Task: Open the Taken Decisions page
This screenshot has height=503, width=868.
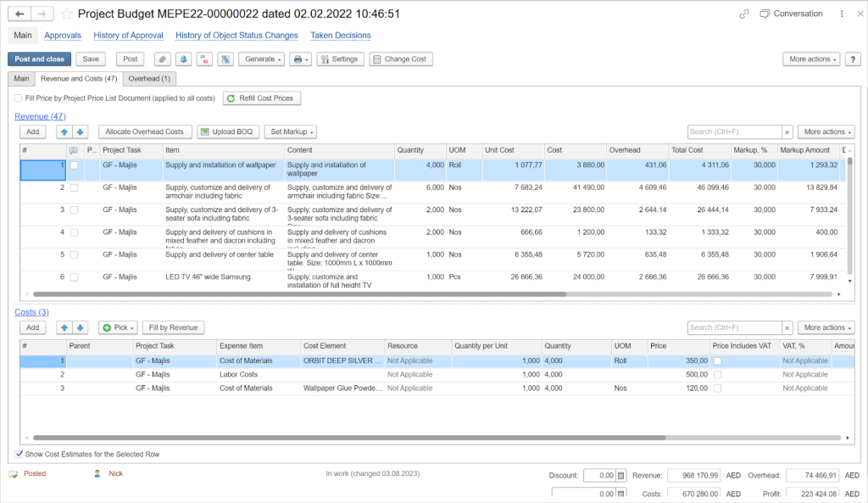Action: (341, 36)
